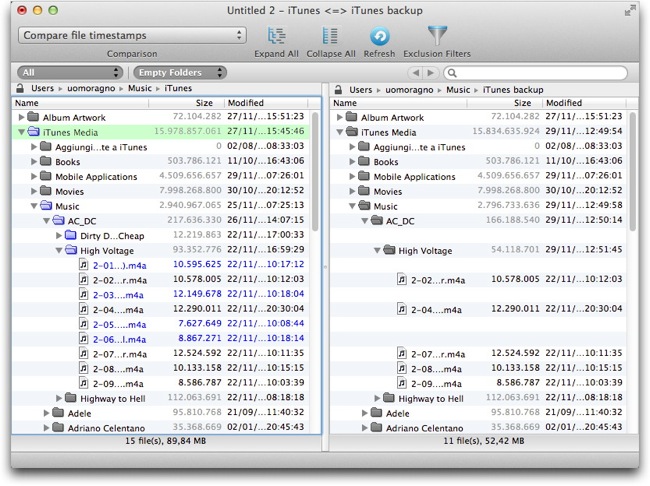Click the Collapse All toolbar icon
650x486 pixels.
point(330,36)
